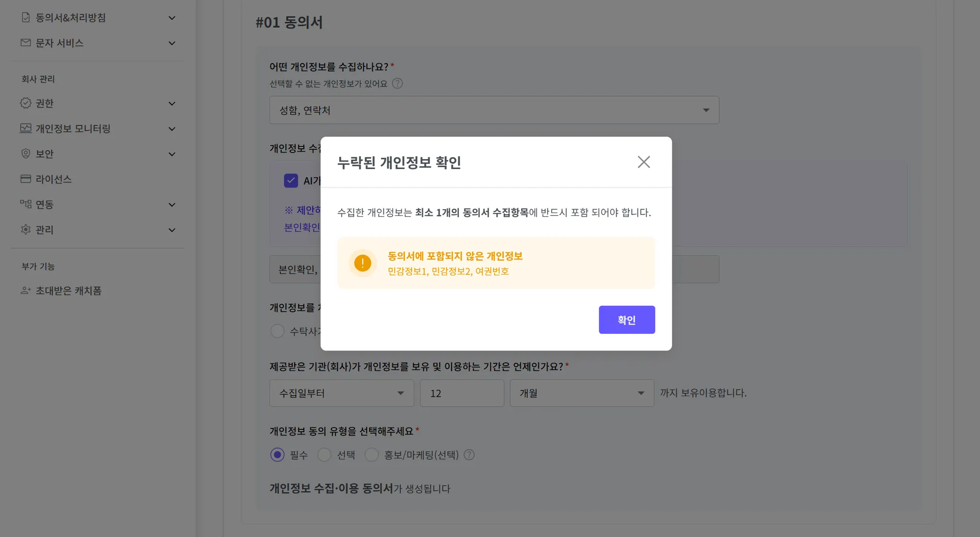Toggle the AI checkbox in the purpose section
The height and width of the screenshot is (537, 980).
click(291, 181)
